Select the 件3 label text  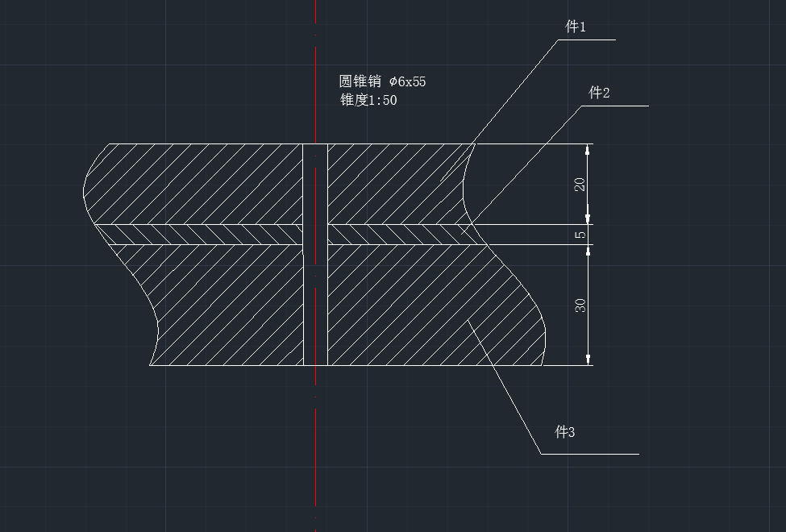coord(565,432)
